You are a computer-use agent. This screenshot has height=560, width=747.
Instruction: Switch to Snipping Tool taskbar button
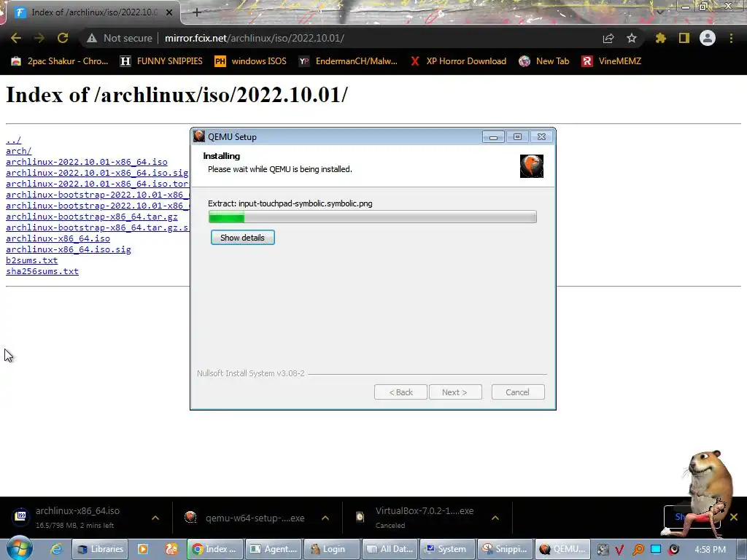click(506, 549)
